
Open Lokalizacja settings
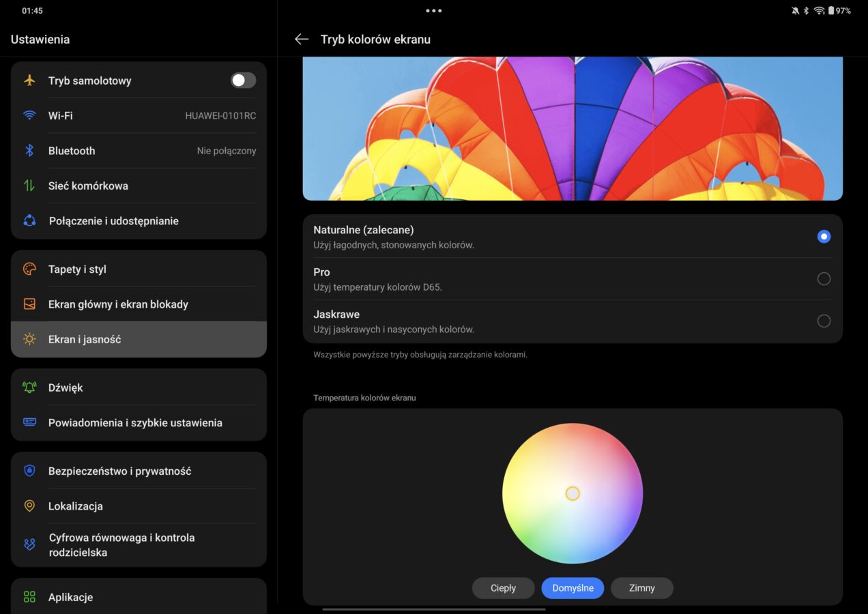(139, 506)
